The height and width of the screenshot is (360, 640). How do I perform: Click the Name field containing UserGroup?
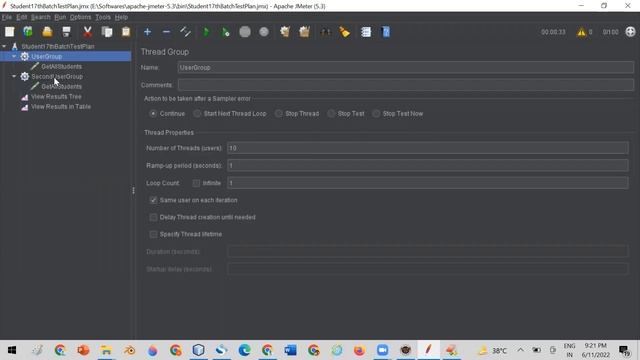pyautogui.click(x=406, y=67)
